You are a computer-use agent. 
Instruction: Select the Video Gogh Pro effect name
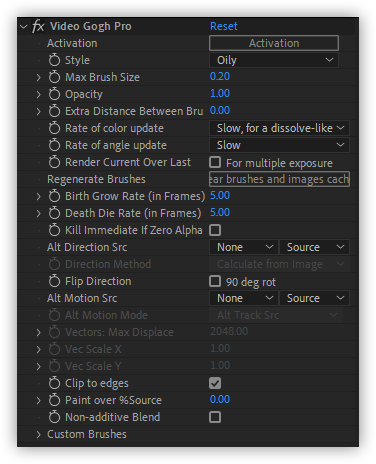point(91,26)
